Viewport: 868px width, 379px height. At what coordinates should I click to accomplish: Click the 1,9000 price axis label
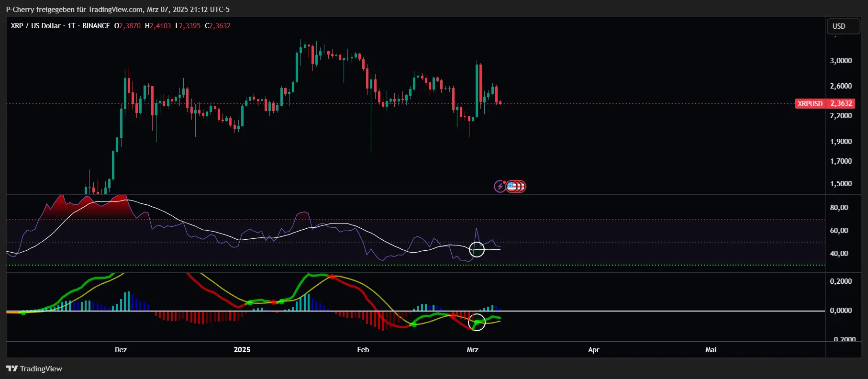coord(841,142)
